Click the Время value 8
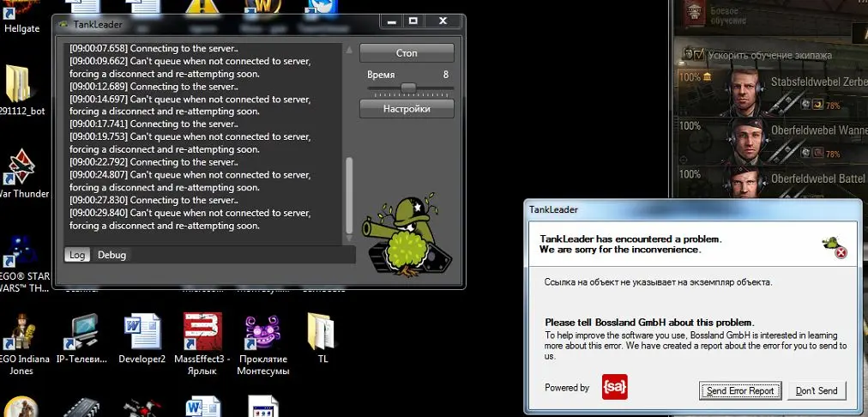The height and width of the screenshot is (417, 868). [x=446, y=74]
